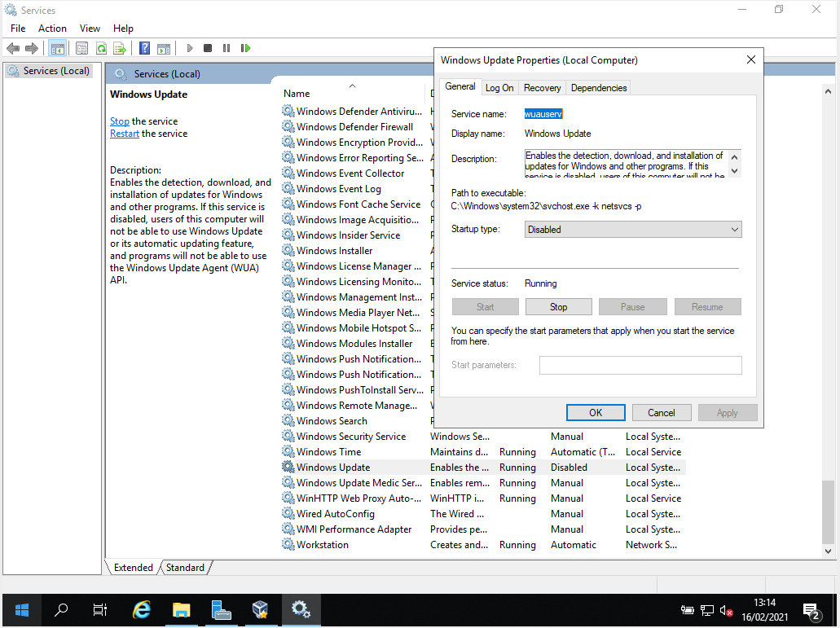Click the Stop the service link
The height and width of the screenshot is (628, 840).
[x=119, y=121]
